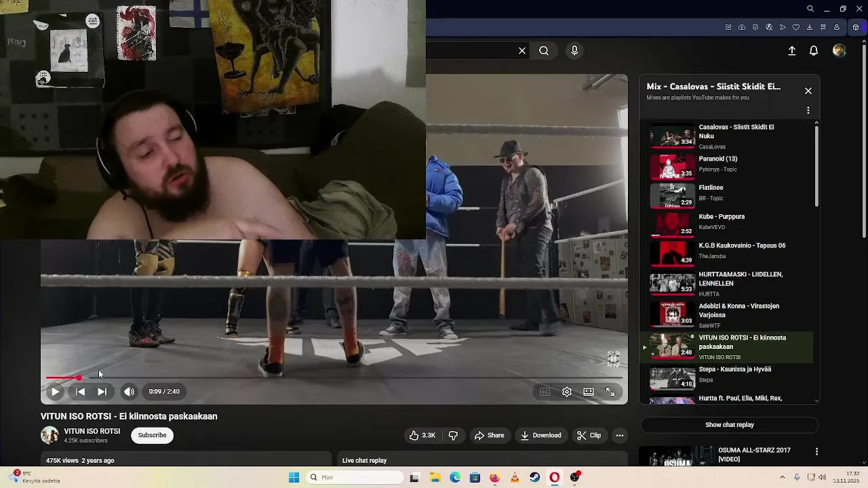Subscribe to VITUN ISO ROTSI channel
This screenshot has width=868, height=488.
152,435
